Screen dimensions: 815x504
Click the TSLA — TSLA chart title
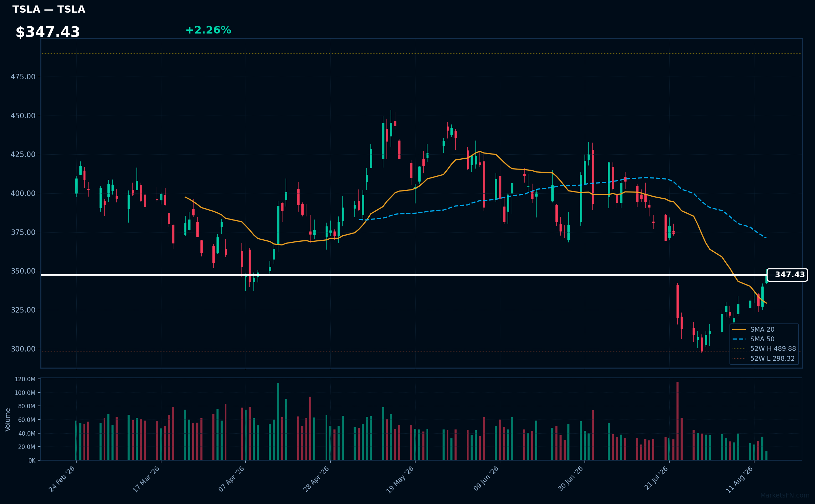tap(49, 10)
